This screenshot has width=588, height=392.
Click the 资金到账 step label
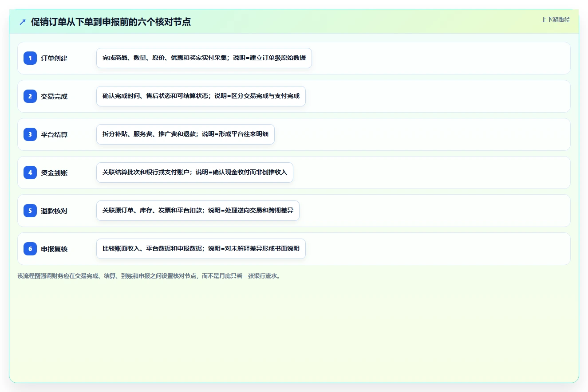pos(54,172)
